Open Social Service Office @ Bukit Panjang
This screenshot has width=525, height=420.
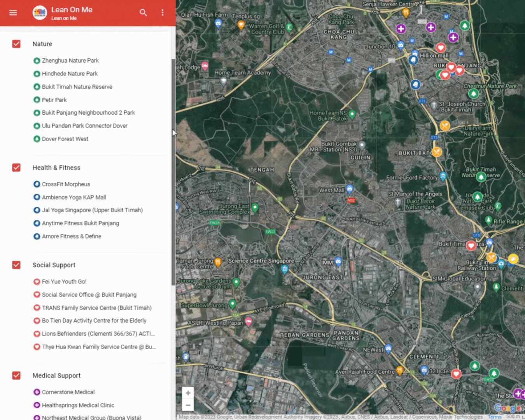coord(89,295)
